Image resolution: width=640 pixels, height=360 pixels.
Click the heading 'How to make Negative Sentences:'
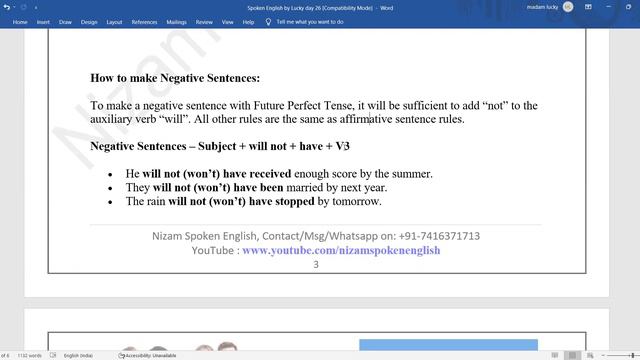175,78
